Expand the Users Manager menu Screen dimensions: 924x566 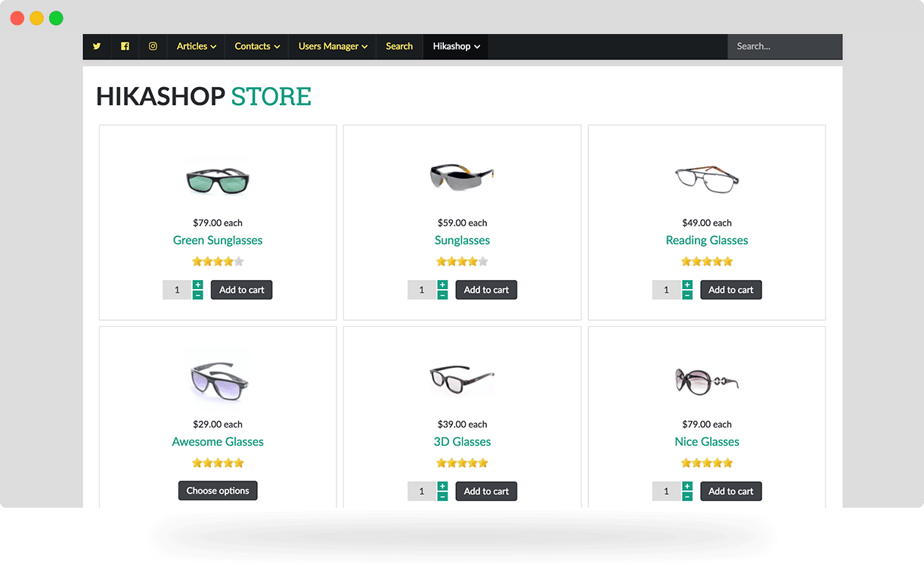click(333, 46)
